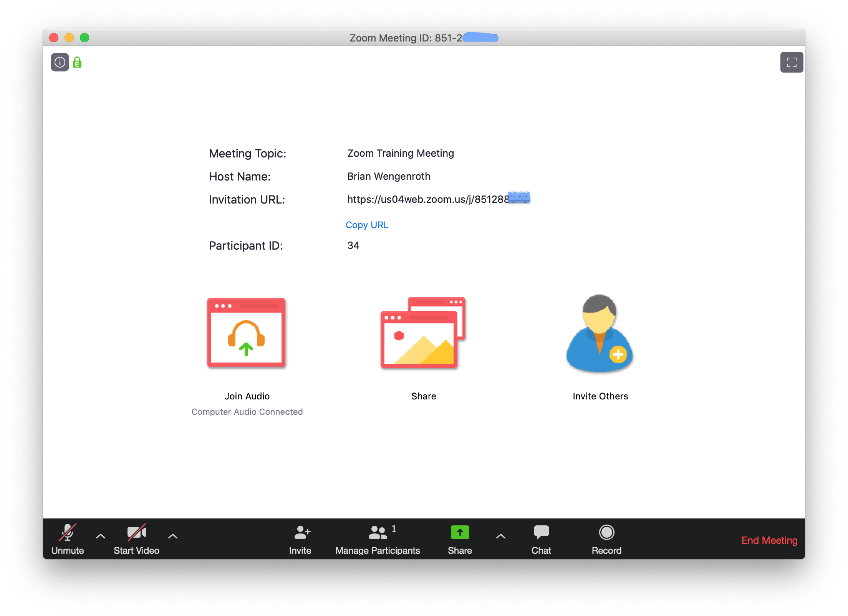Click the Invite Others person icon

(x=600, y=333)
